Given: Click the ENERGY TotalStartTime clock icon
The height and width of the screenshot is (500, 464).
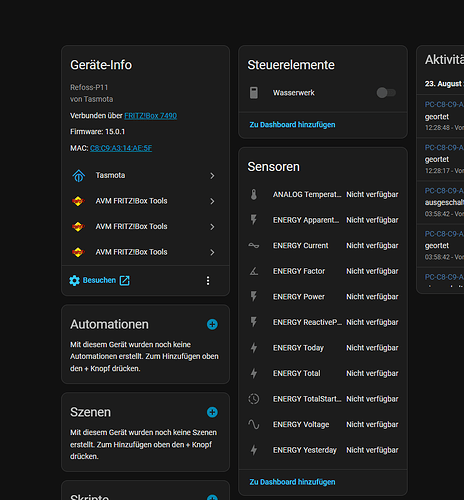Looking at the screenshot, I should 254,399.
